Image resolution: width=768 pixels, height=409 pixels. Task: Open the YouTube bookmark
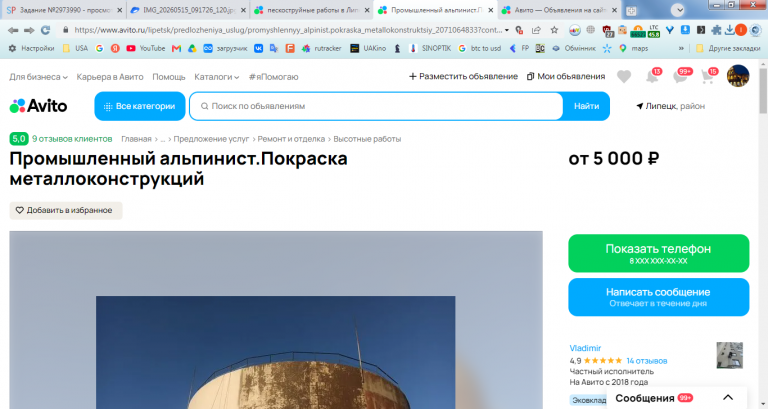point(145,48)
